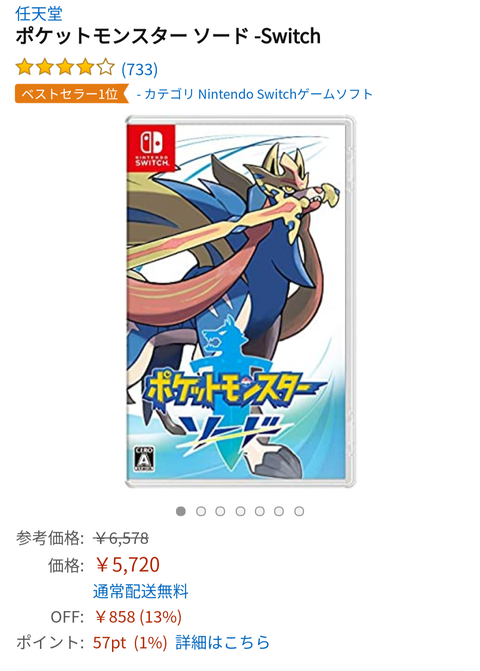Click the struck-through ￥6,578 reference price
Viewport: 480px width, 671px height.
click(x=121, y=538)
